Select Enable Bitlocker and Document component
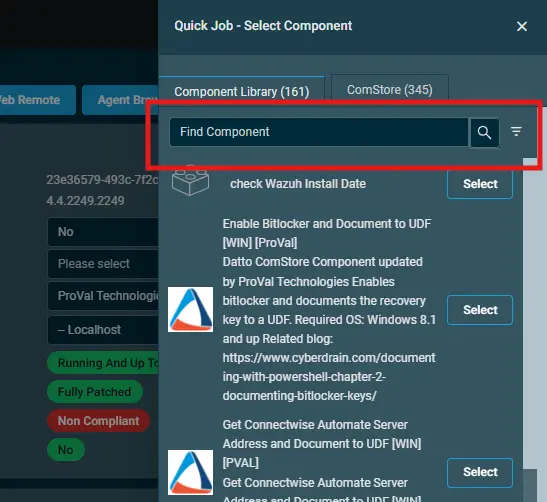547x502 pixels. coord(480,310)
